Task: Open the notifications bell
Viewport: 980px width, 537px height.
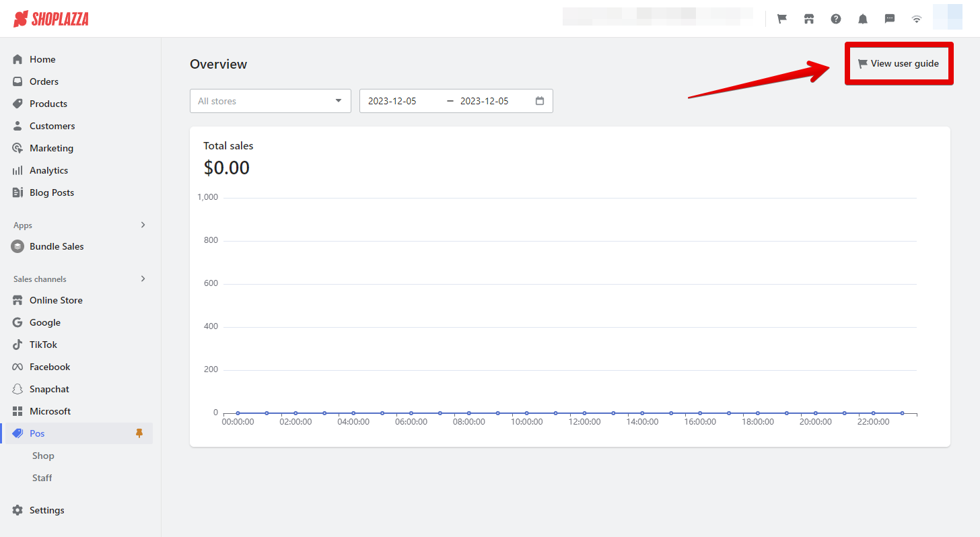Action: pyautogui.click(x=863, y=19)
